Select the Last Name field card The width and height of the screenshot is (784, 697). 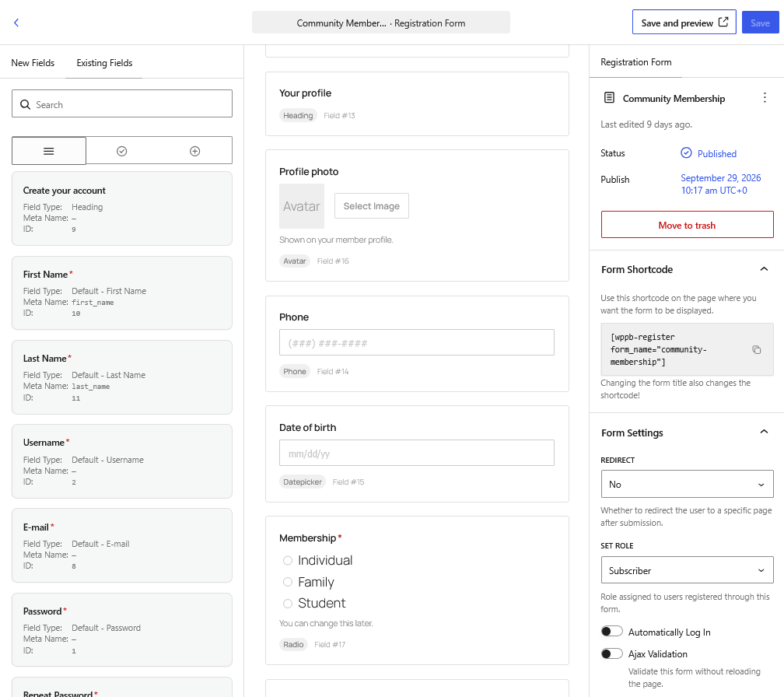[122, 377]
